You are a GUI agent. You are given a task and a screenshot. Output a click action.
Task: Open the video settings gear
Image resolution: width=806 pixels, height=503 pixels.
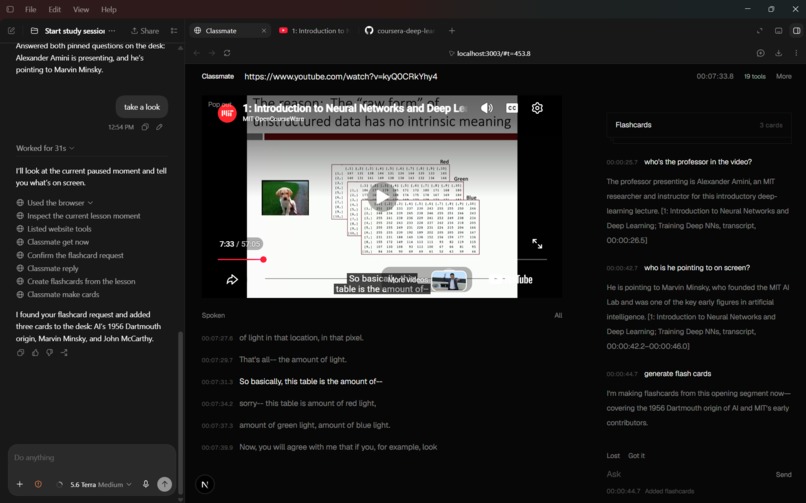pyautogui.click(x=537, y=108)
